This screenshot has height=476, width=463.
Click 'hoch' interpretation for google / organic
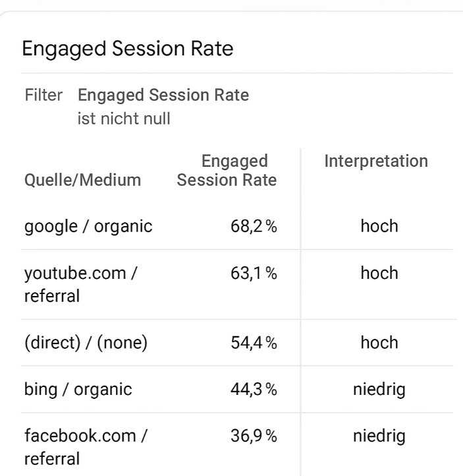coord(379,226)
